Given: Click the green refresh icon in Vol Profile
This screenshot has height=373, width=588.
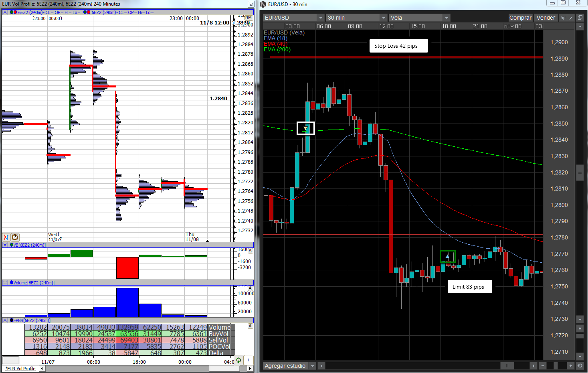Looking at the screenshot, I should [239, 360].
